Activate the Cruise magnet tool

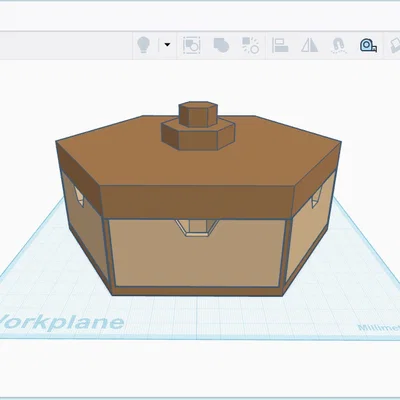(x=339, y=46)
